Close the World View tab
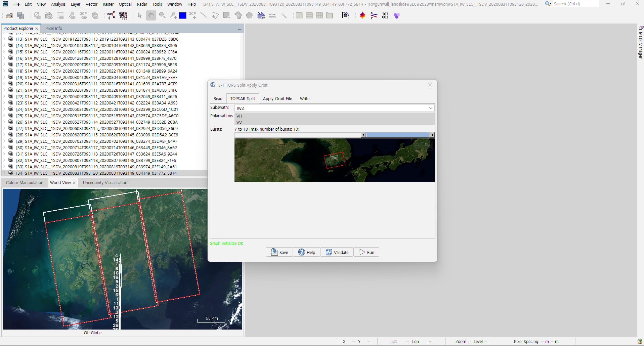This screenshot has height=346, width=644. click(x=74, y=183)
